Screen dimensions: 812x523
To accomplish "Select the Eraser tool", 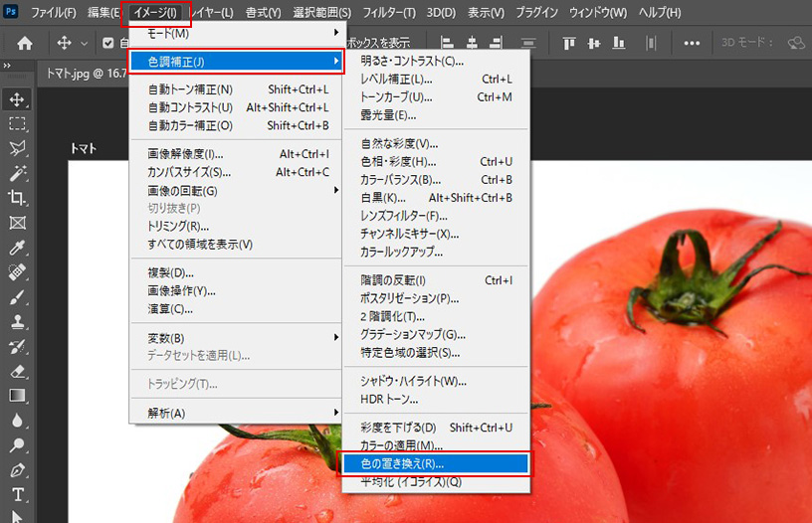I will click(17, 372).
